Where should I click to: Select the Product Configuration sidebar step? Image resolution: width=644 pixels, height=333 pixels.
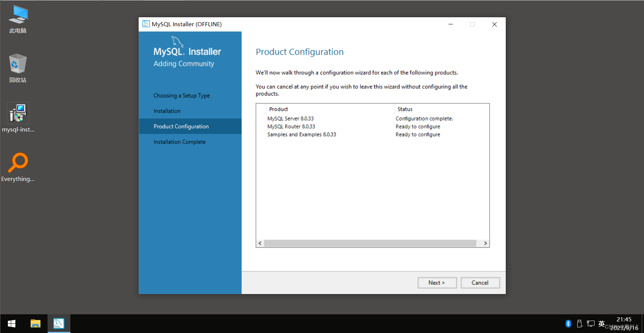(190, 126)
